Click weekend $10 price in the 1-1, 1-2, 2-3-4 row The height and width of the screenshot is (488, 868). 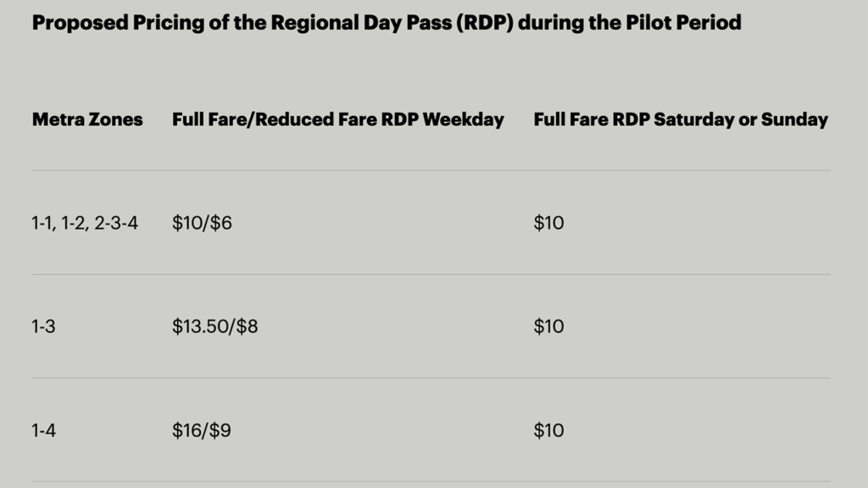[x=548, y=224]
